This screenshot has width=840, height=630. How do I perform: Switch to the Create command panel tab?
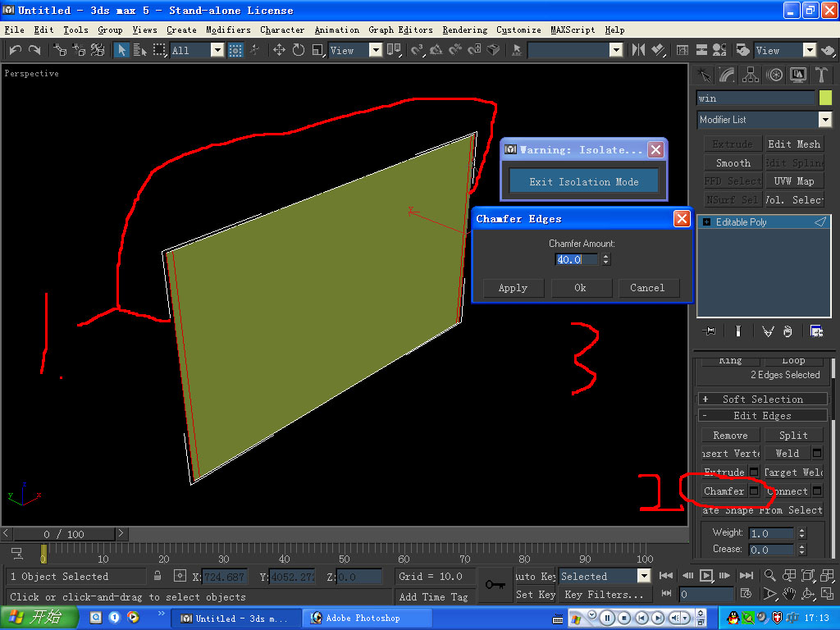[704, 75]
